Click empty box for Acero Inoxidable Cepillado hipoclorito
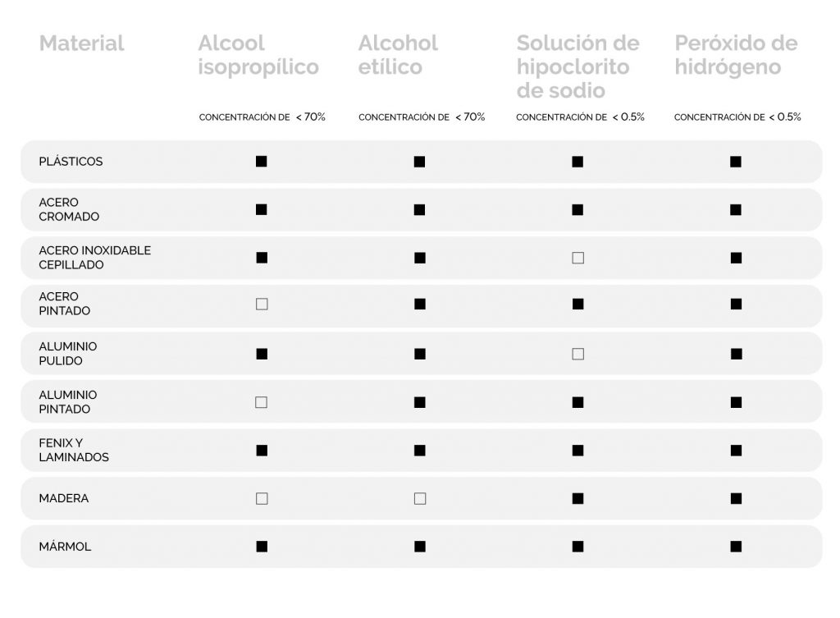The width and height of the screenshot is (840, 618). click(577, 258)
